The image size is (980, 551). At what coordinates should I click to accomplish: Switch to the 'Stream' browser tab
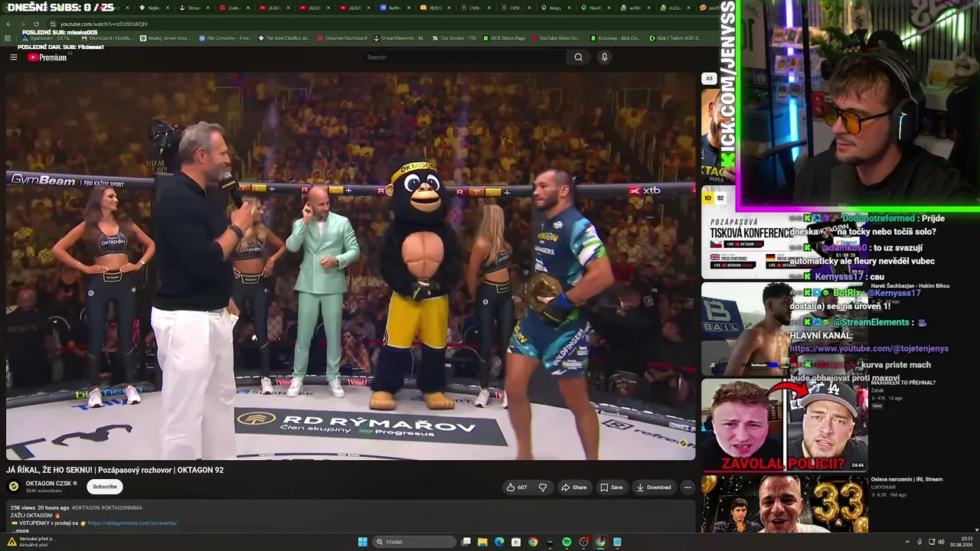(x=193, y=8)
